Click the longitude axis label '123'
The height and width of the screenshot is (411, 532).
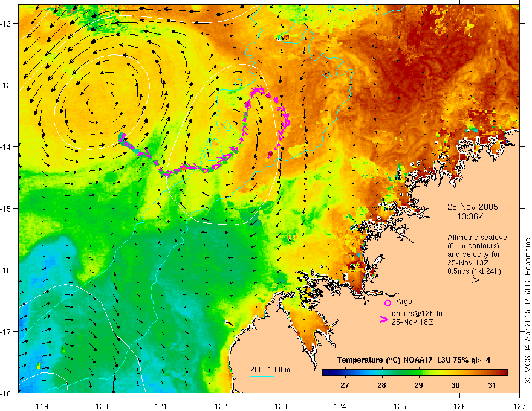281,406
